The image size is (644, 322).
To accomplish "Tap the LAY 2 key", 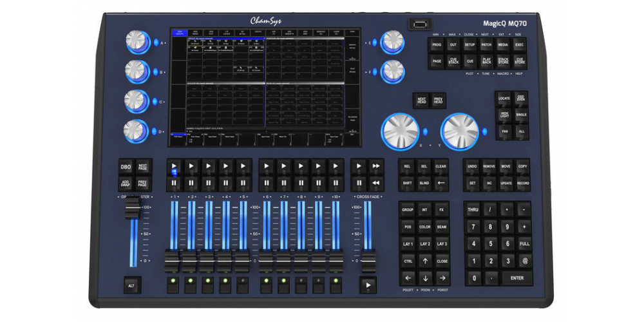I will [425, 244].
